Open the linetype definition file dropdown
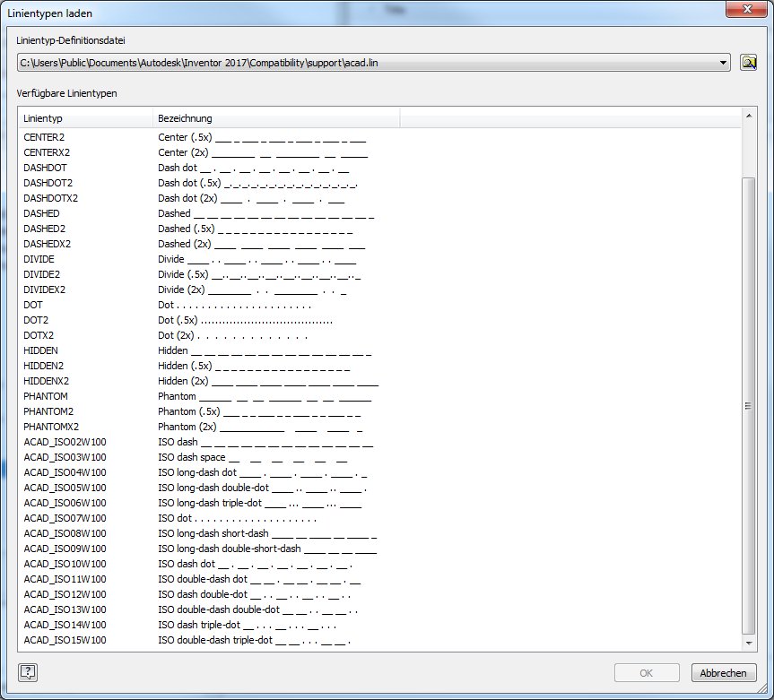774x700 pixels. click(x=723, y=63)
